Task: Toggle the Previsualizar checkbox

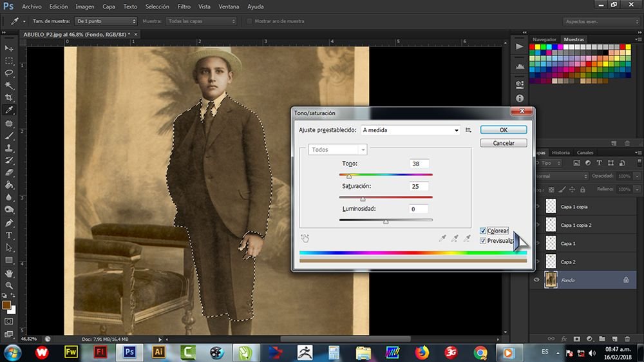Action: 483,241
